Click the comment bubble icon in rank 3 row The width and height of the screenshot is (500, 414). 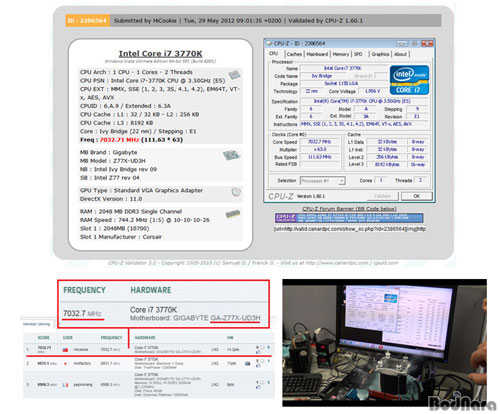coord(262,382)
